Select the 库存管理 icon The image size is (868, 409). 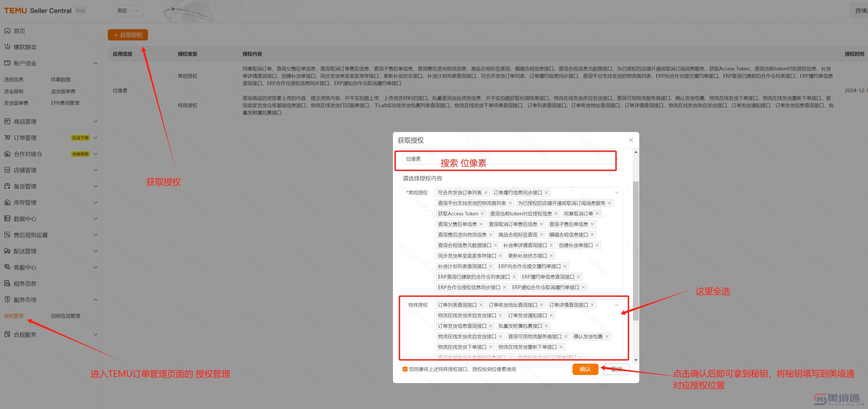click(x=7, y=202)
